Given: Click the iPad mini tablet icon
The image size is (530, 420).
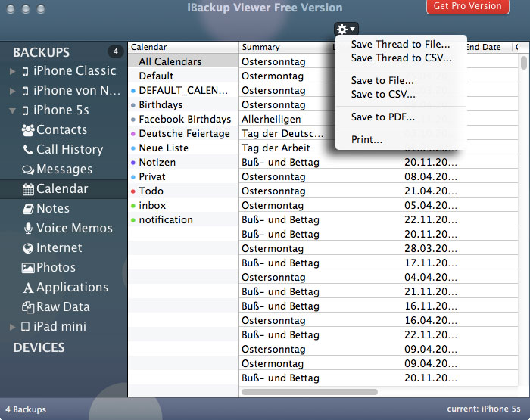Looking at the screenshot, I should 25,327.
